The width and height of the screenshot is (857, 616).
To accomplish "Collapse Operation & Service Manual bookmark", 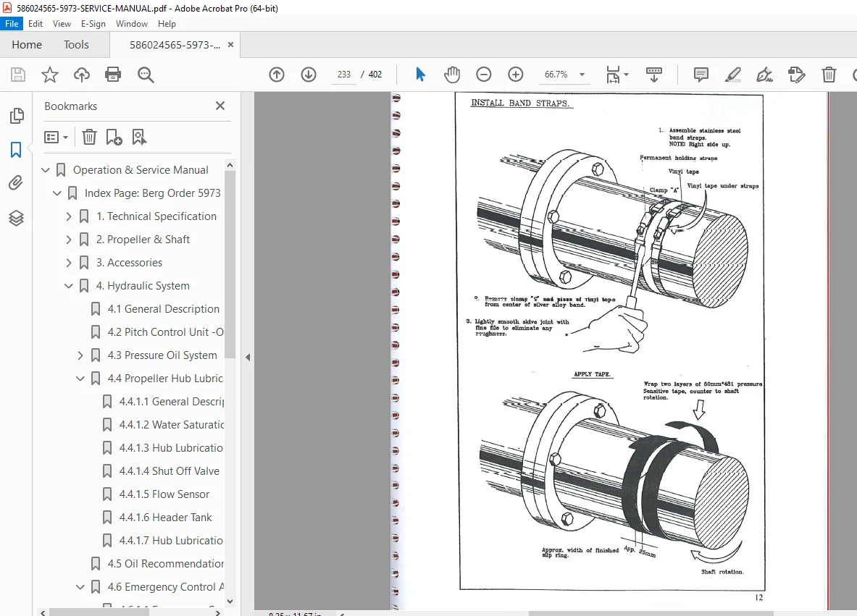I will tap(46, 170).
